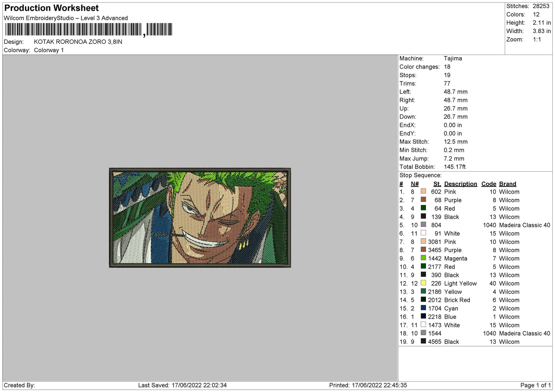Viewport: 555px width, 392px height.
Task: Click the Stitches count value 28253
Action: click(541, 6)
